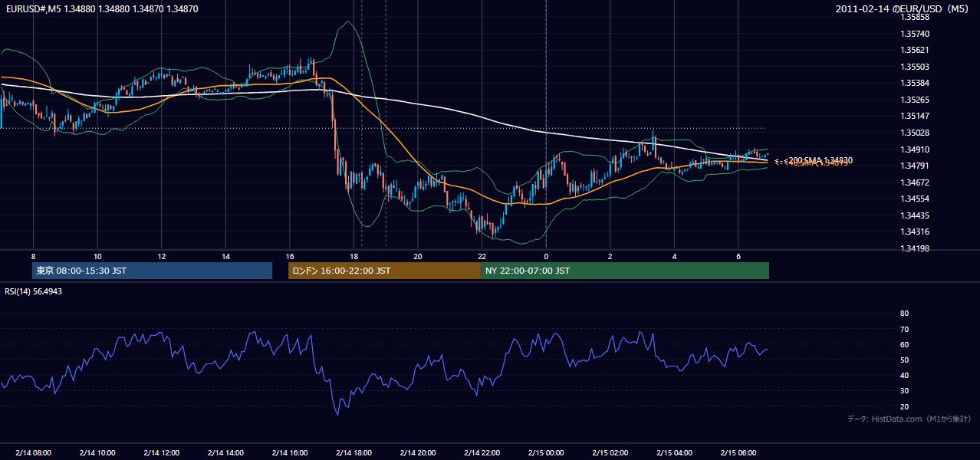This screenshot has height=460, width=980.
Task: Click the 東京 08:00-15:30 JST session bar
Action: click(x=153, y=271)
